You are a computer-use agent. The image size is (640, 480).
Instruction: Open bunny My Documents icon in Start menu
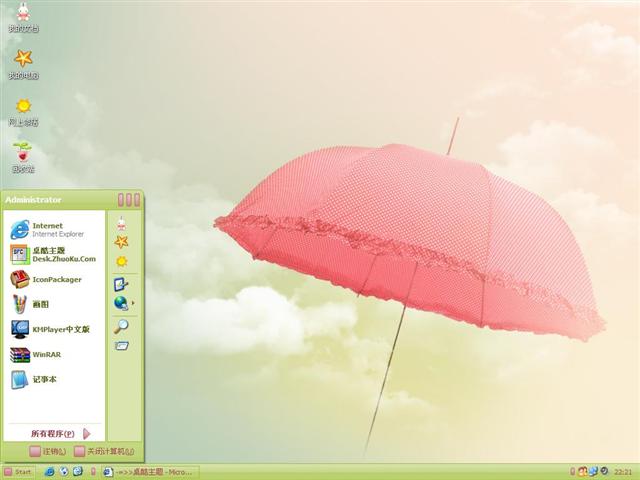pyautogui.click(x=121, y=223)
